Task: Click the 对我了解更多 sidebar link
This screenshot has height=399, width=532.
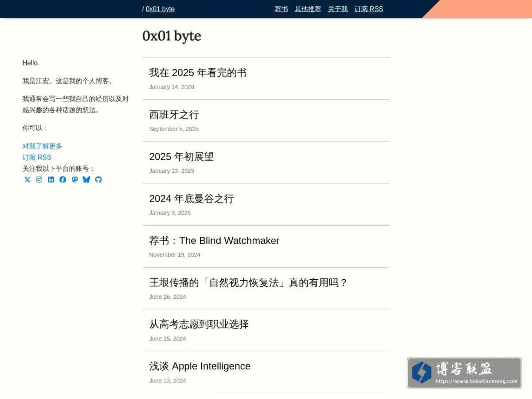Action: tap(42, 146)
